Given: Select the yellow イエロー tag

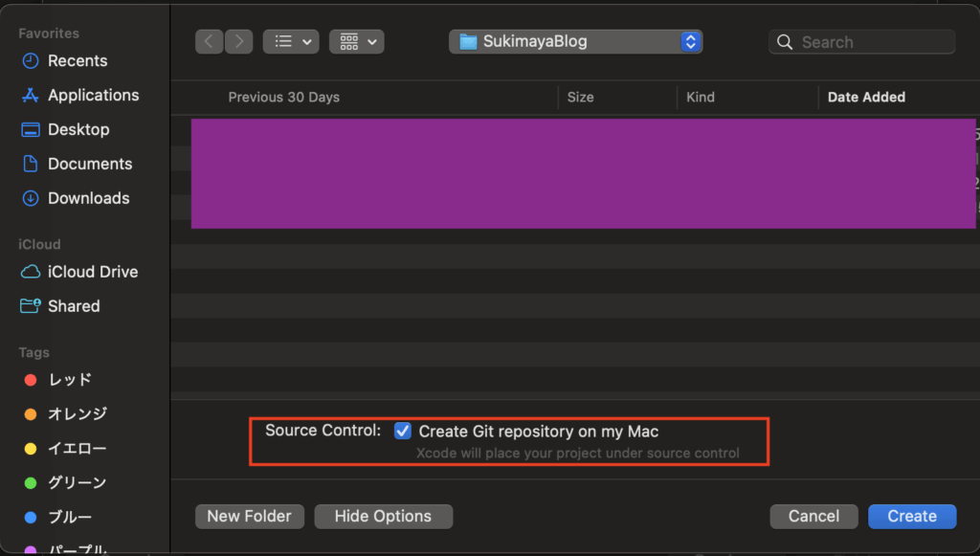Looking at the screenshot, I should click(x=66, y=449).
